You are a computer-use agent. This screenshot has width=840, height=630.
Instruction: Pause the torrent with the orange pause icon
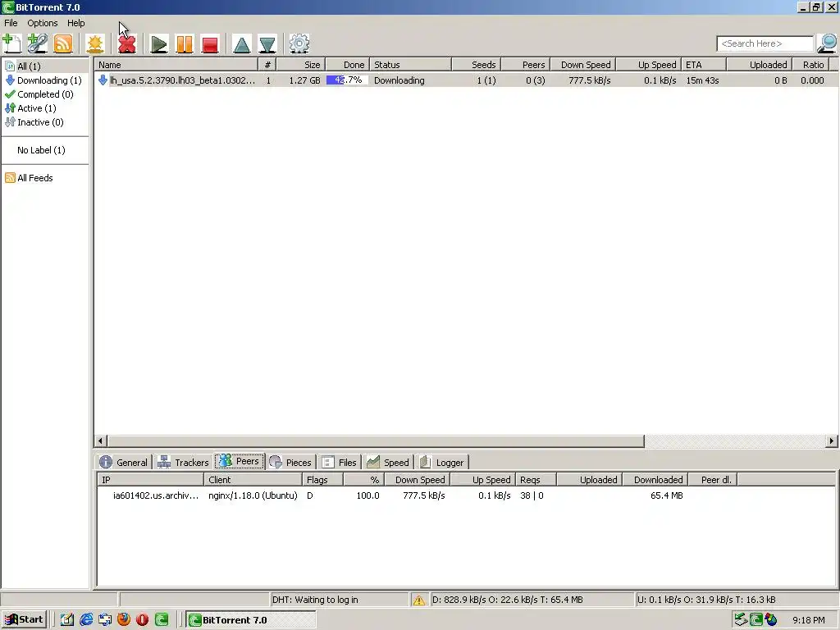[185, 43]
